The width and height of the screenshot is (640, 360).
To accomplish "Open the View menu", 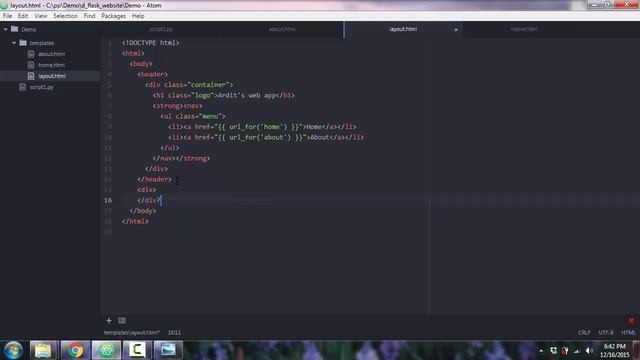I will coord(40,16).
